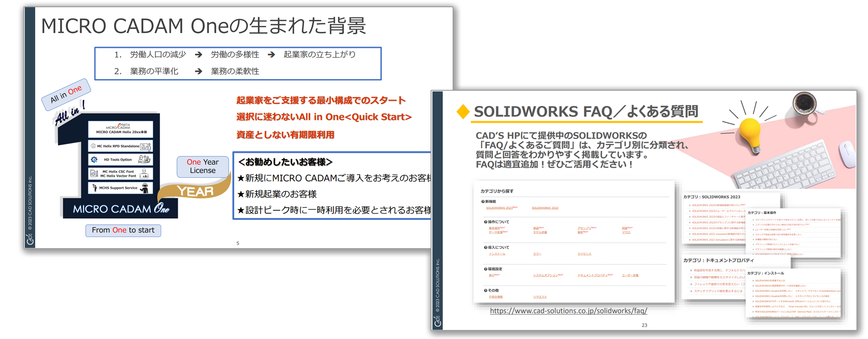Click the カテゴリ : 基本操作 panel heading
Image resolution: width=868 pixels, height=339 pixels.
762,213
